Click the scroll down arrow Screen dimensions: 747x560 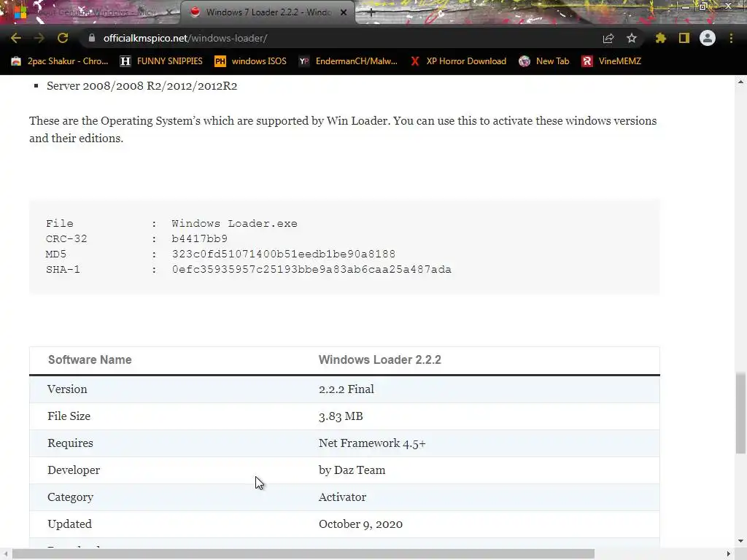tap(740, 541)
